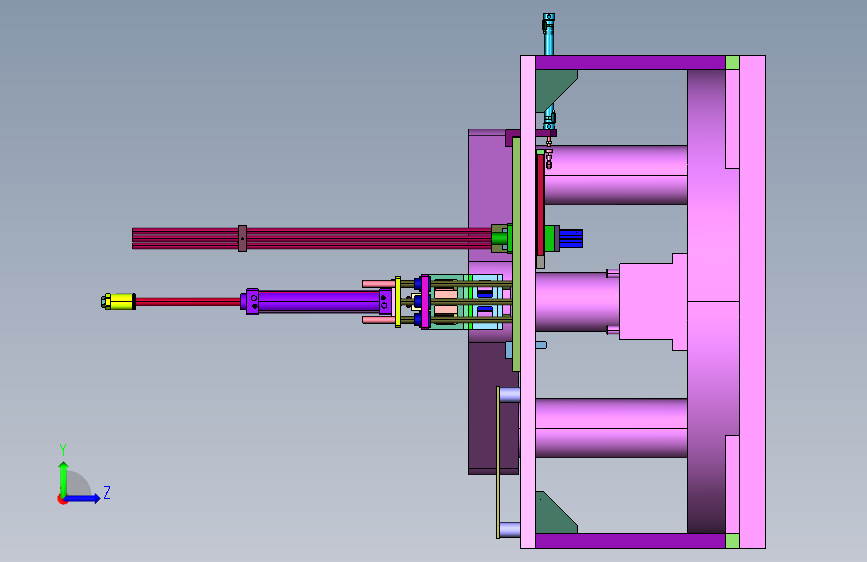Select the blue splined shaft end
Viewport: 867px width, 562px height.
coord(571,239)
